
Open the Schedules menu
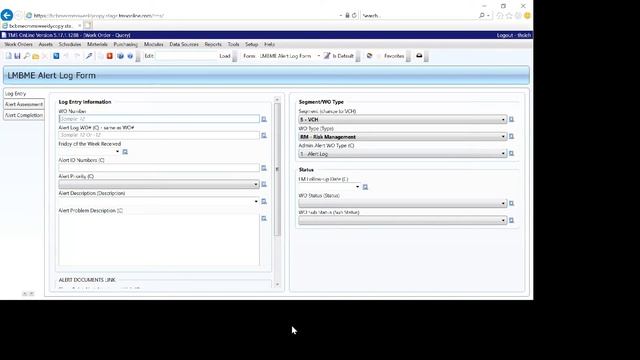point(70,44)
